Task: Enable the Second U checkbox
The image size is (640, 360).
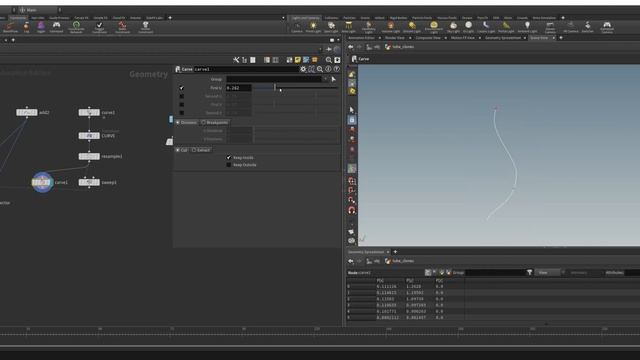Action: [x=182, y=96]
